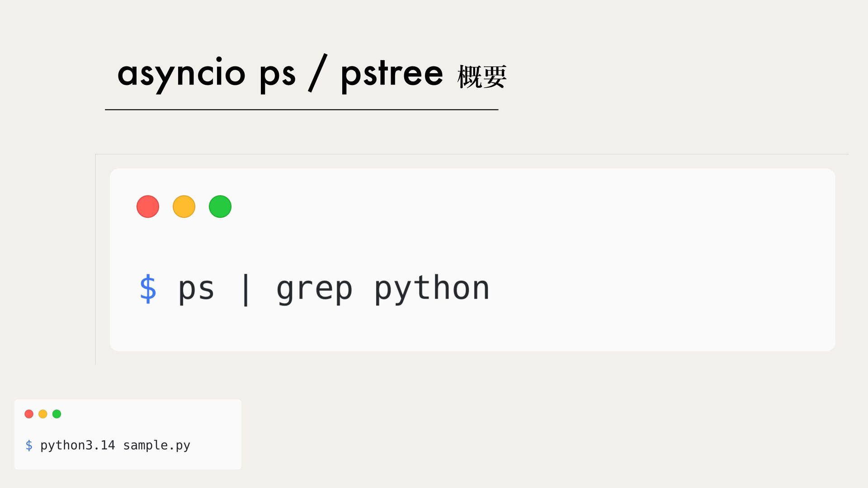The image size is (868, 488).
Task: Click the slash in the slide title
Action: coord(318,73)
